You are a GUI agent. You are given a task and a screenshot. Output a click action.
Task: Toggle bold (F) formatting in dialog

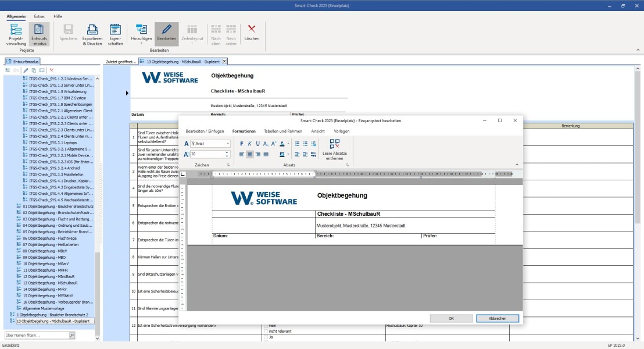point(242,144)
